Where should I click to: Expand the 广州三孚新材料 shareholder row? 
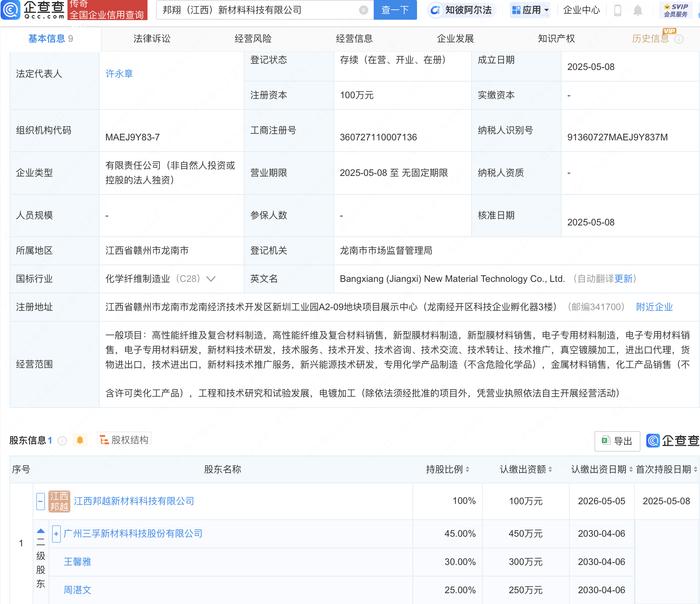coord(56,533)
